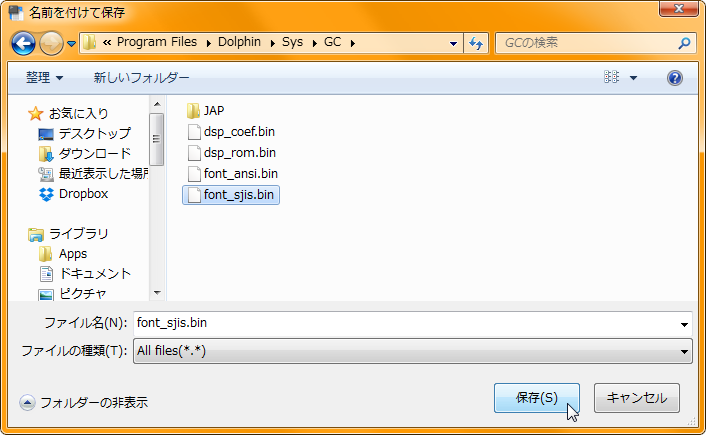Click the font_sjis.bin file icon
The width and height of the screenshot is (706, 435).
click(194, 195)
